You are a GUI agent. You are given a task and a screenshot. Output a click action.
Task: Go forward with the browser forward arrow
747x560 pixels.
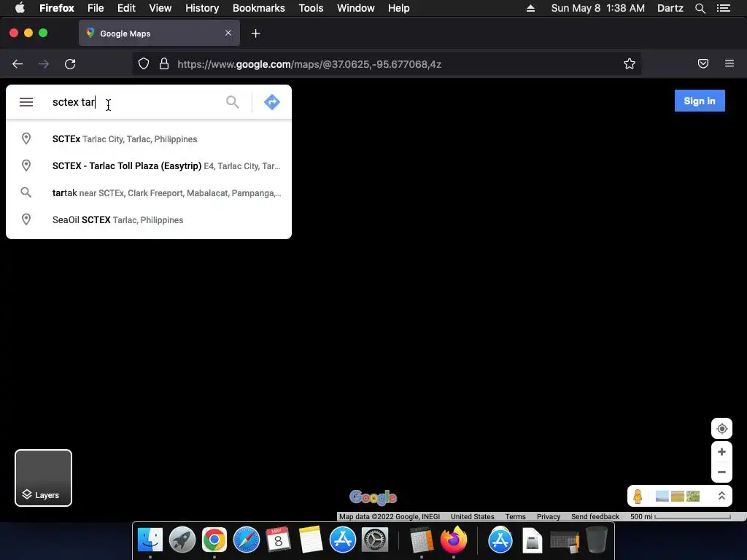pyautogui.click(x=43, y=64)
